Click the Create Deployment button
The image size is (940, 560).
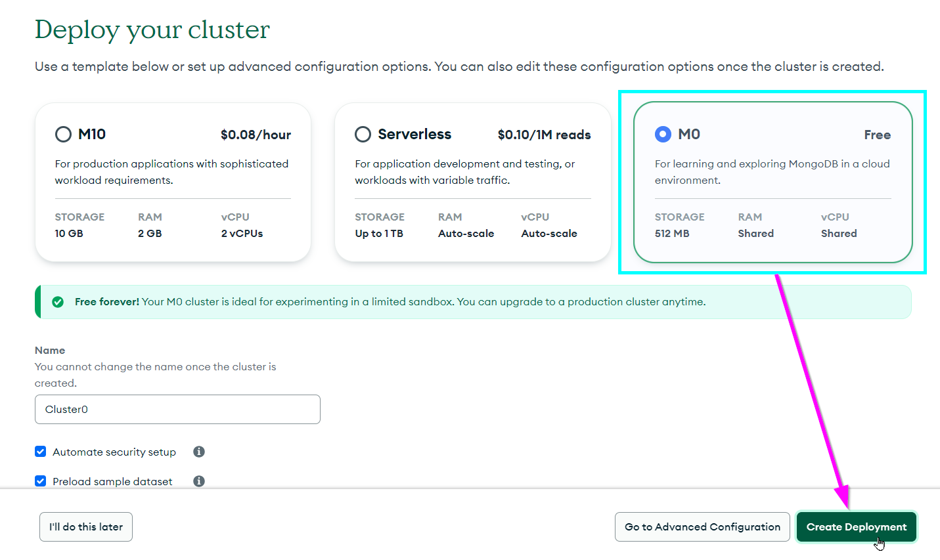pos(857,527)
